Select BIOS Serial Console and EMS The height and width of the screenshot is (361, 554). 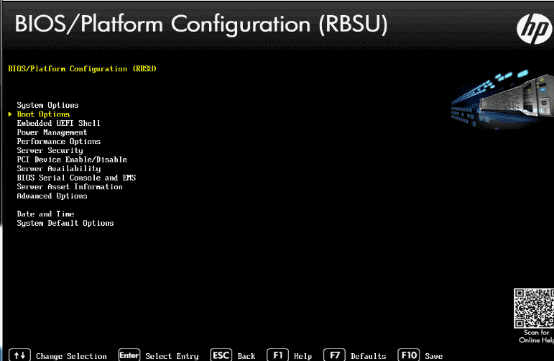[x=76, y=178]
